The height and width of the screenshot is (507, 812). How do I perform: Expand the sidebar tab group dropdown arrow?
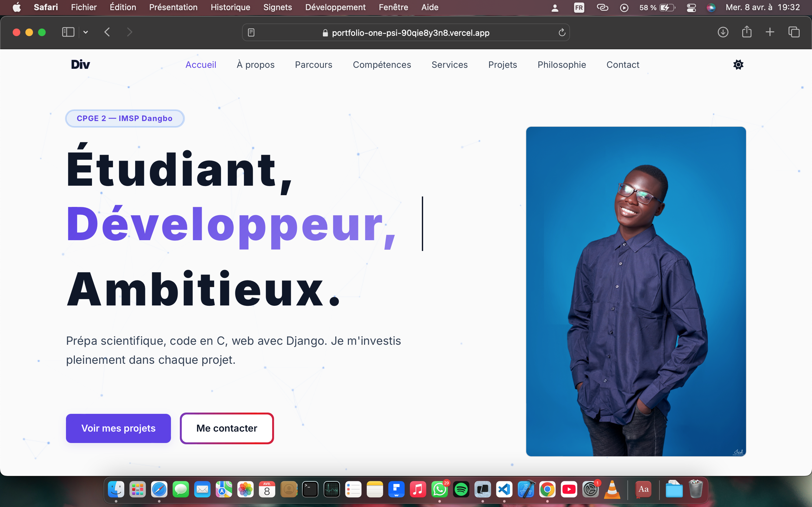click(x=86, y=32)
